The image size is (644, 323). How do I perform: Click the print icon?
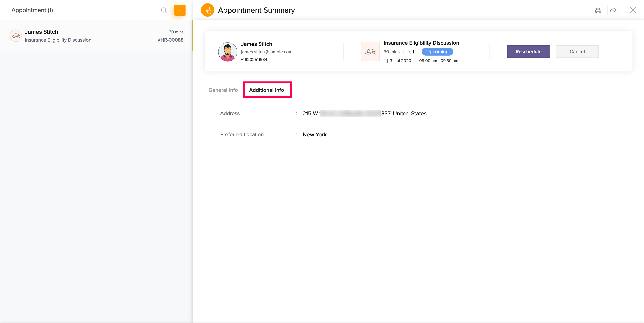(598, 10)
